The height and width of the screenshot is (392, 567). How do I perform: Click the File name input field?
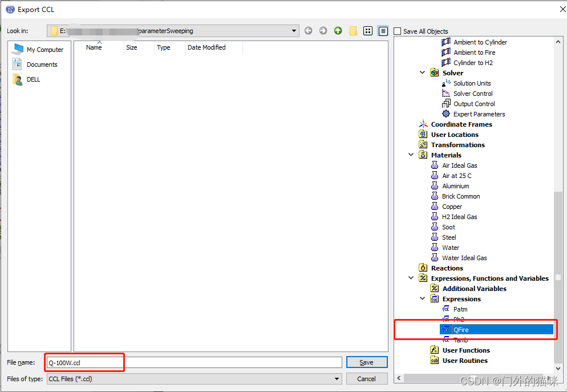click(x=194, y=362)
